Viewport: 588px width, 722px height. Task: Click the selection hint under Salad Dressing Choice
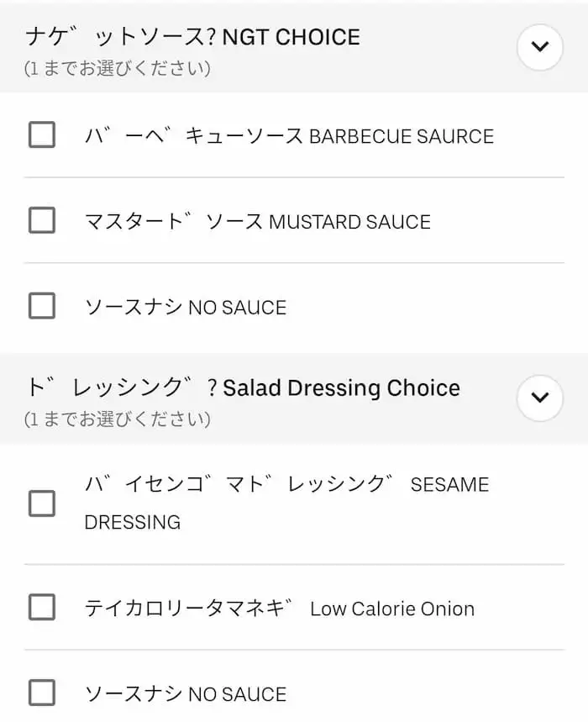pyautogui.click(x=118, y=418)
